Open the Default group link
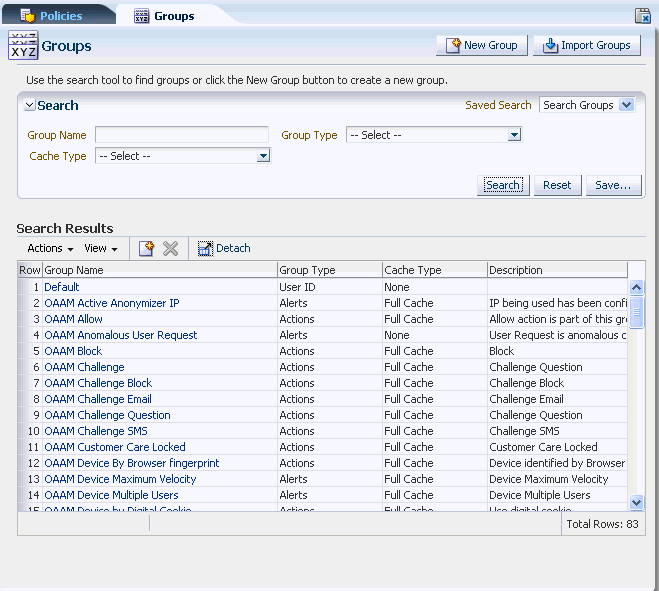 (x=62, y=287)
